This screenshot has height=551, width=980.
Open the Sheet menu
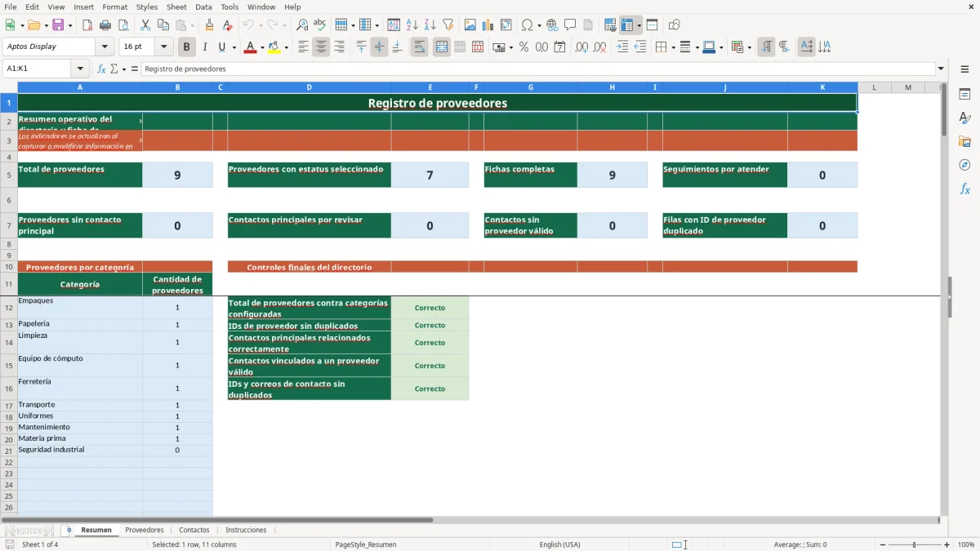pos(176,7)
